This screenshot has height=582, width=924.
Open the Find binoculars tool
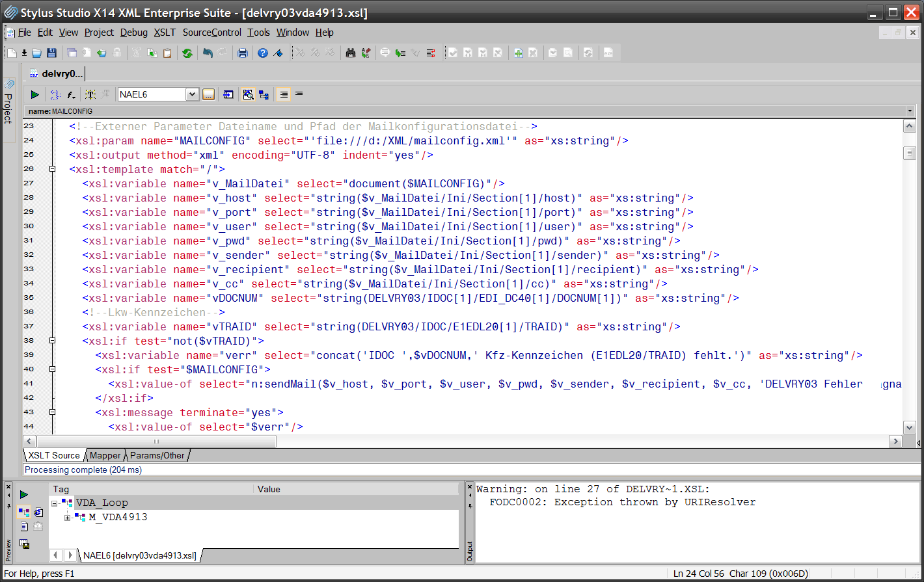[351, 53]
